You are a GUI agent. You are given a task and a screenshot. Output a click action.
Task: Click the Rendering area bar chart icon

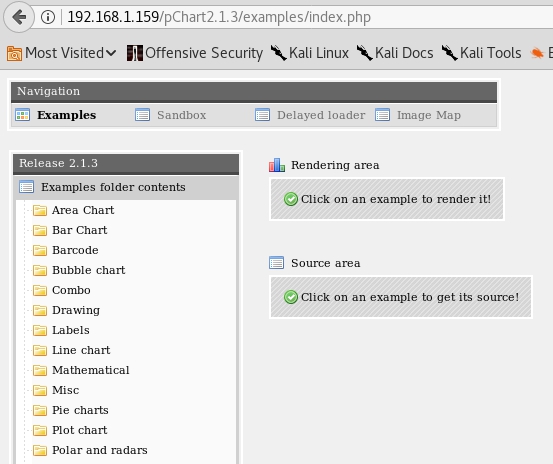[277, 165]
